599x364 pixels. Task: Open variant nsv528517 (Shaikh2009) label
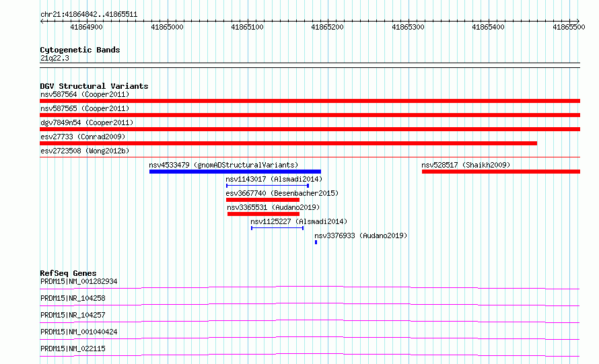click(466, 165)
